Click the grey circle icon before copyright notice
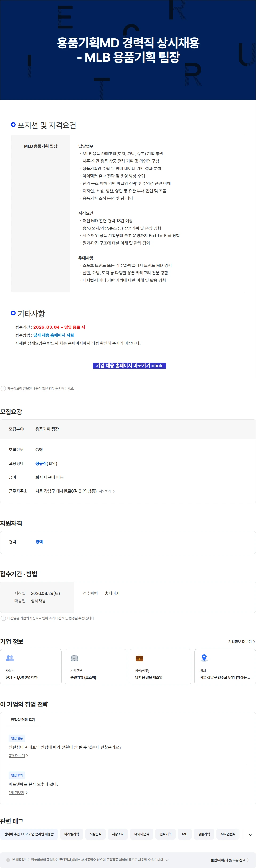Viewport: 256px width, 868px height. coord(9,859)
